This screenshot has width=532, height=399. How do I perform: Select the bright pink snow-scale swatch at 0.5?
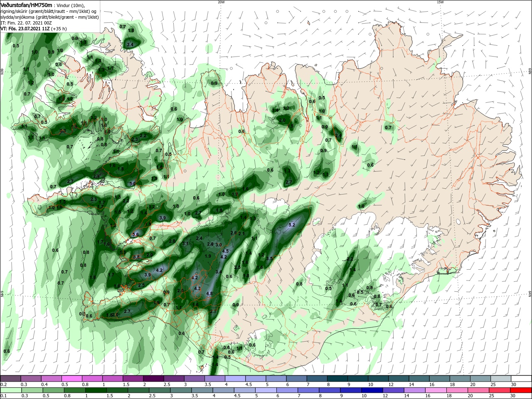(71, 379)
